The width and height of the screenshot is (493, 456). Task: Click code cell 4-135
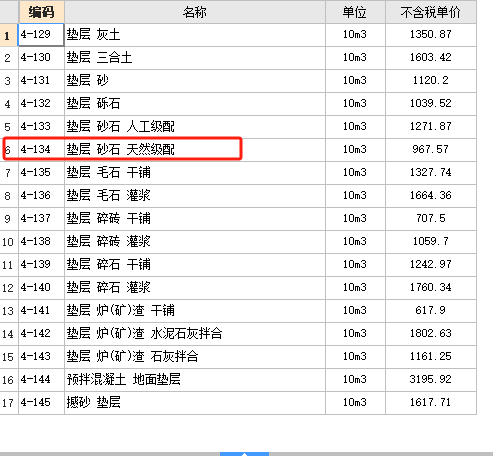point(41,173)
